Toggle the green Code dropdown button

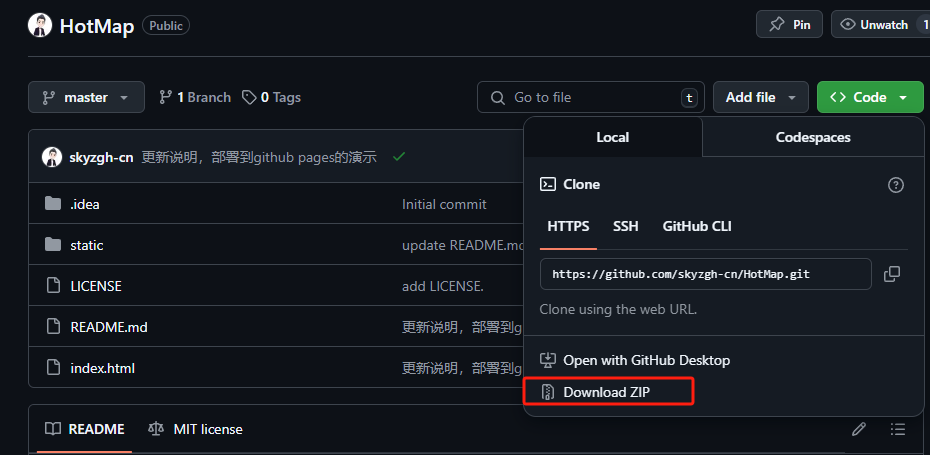[870, 97]
